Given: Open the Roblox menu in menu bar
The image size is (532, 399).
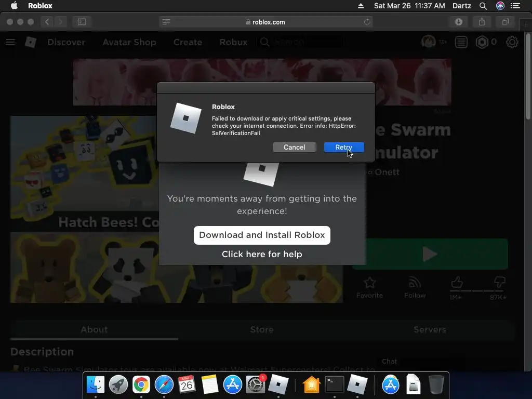Looking at the screenshot, I should point(40,6).
